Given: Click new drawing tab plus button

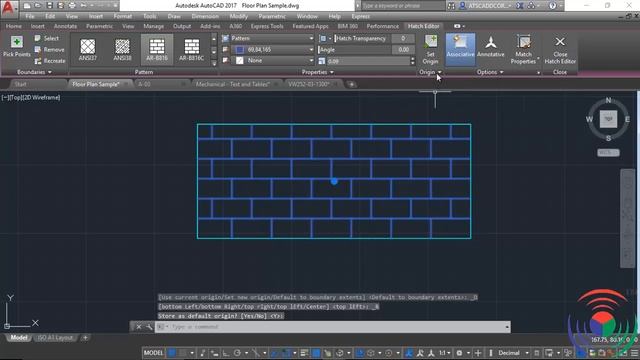Looking at the screenshot, I should coord(351,84).
